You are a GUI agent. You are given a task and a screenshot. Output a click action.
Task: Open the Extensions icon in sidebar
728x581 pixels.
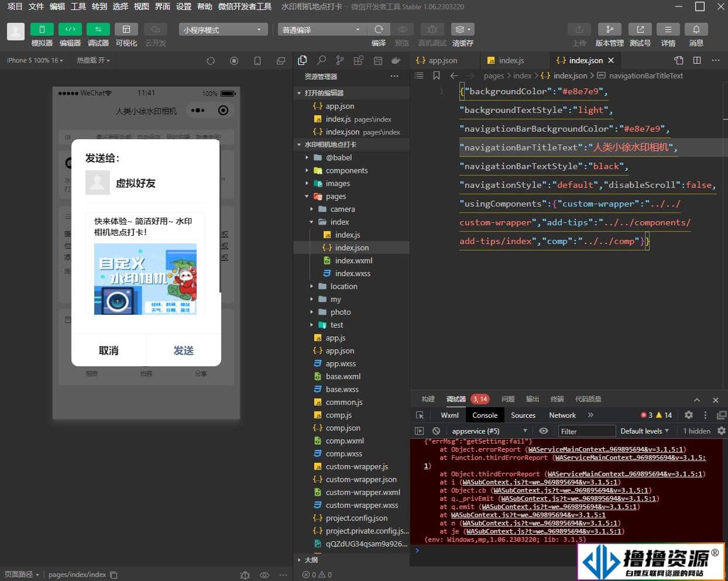tap(359, 60)
